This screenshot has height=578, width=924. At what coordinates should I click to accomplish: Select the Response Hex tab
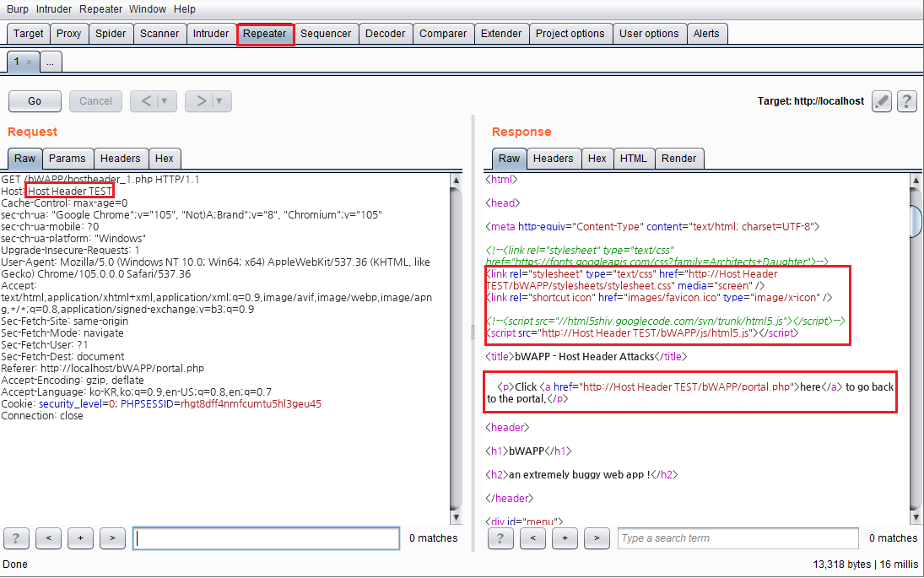[x=597, y=159]
